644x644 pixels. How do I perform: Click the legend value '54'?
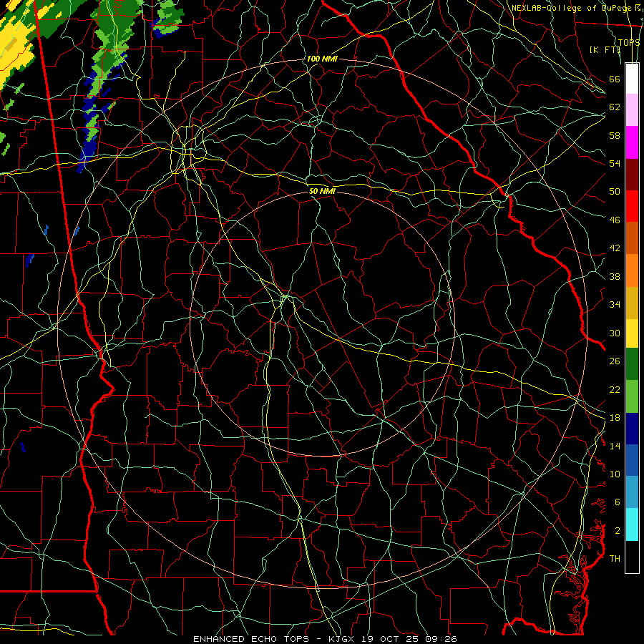click(x=615, y=163)
